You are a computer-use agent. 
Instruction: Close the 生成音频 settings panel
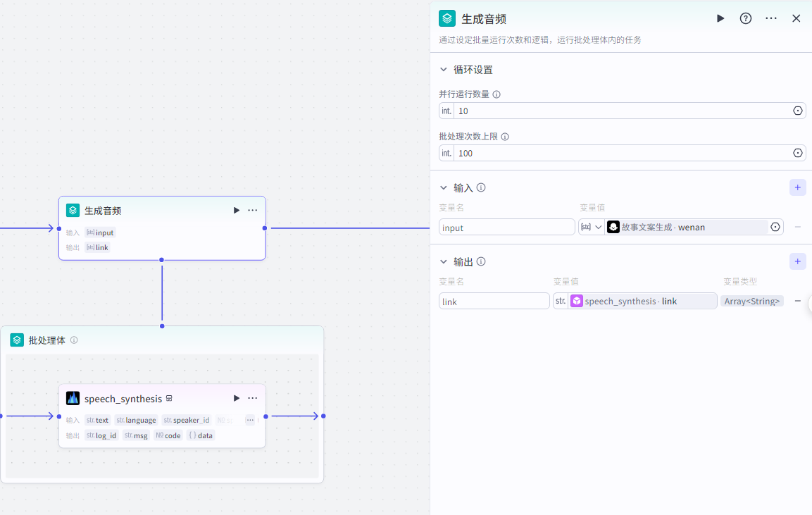(x=797, y=18)
